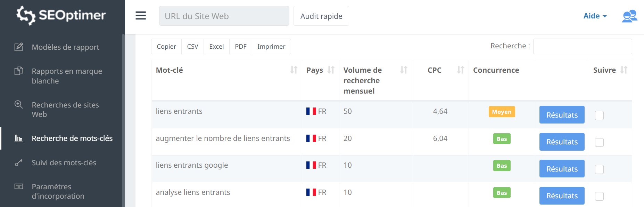The image size is (644, 207).
Task: Sort the table by CPC arrows
Action: tap(460, 70)
